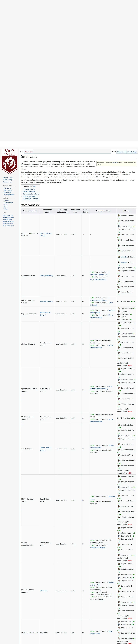Open Infiltration link in Low Echelon Fire Support row
The height and width of the screenshot is (644, 138).
point(44,591)
